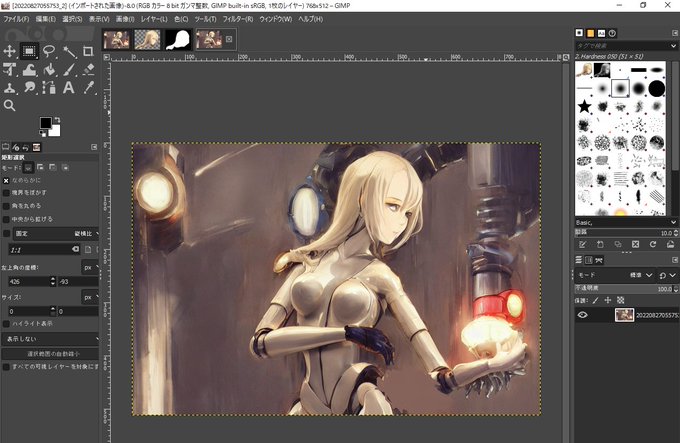Select subtract from selection mode
680x443 pixels.
53,167
